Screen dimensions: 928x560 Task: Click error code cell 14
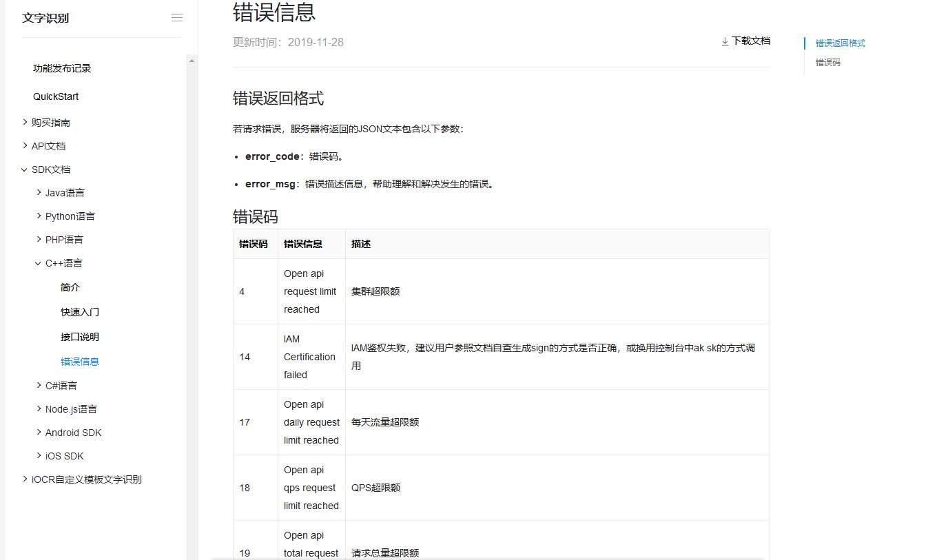pos(256,357)
